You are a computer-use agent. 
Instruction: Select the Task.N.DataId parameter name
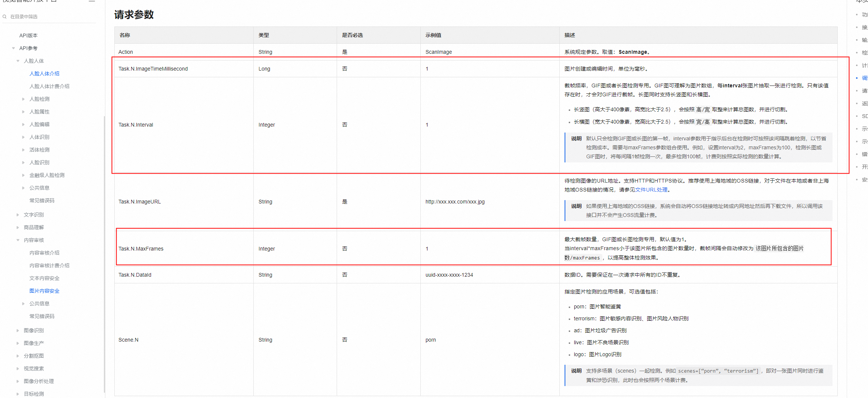[135, 275]
